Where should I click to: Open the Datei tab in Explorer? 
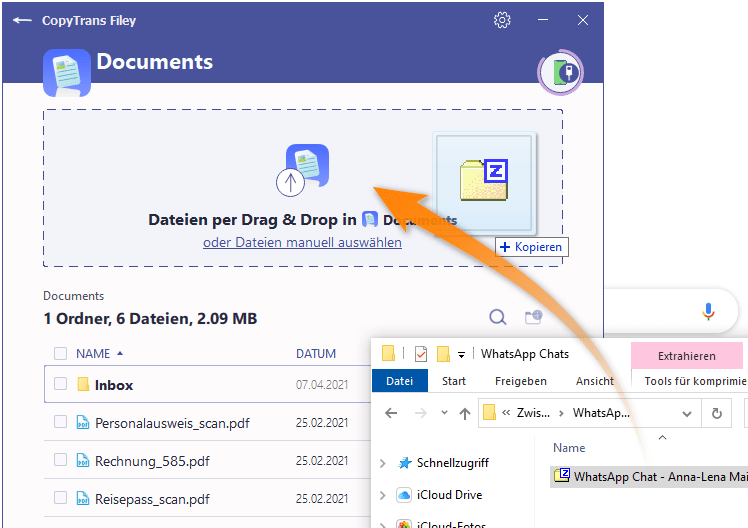tap(400, 381)
